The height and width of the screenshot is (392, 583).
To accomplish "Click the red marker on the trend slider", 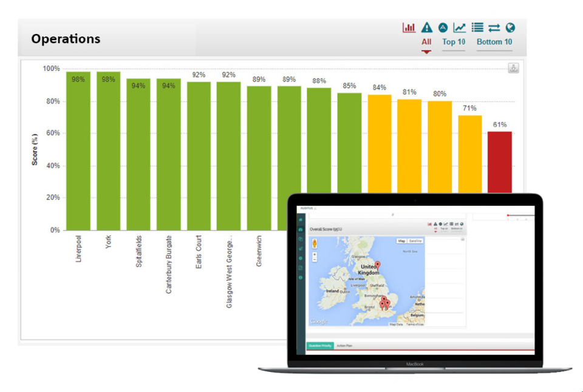I will [509, 215].
